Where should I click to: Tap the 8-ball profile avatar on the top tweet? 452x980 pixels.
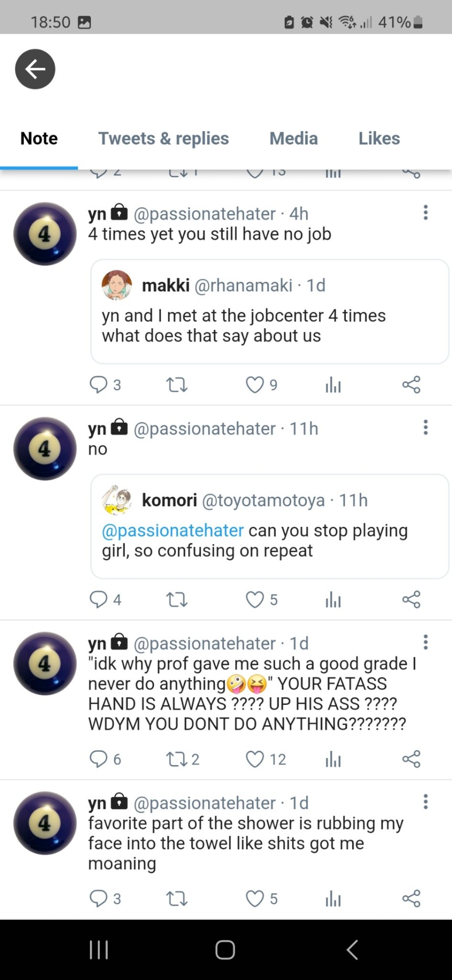point(45,234)
